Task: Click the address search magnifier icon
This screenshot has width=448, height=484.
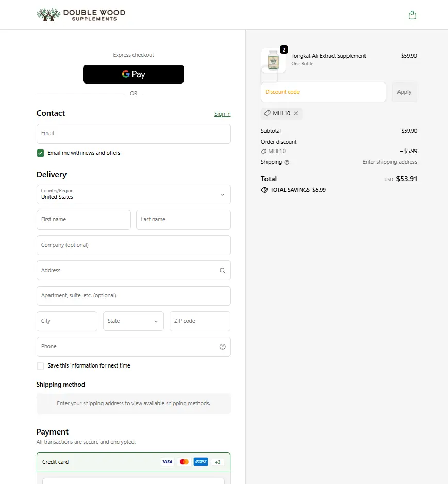Action: tap(222, 270)
